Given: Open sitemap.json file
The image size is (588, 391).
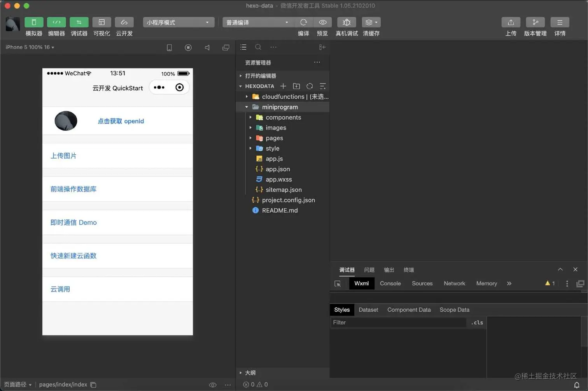Looking at the screenshot, I should (283, 190).
